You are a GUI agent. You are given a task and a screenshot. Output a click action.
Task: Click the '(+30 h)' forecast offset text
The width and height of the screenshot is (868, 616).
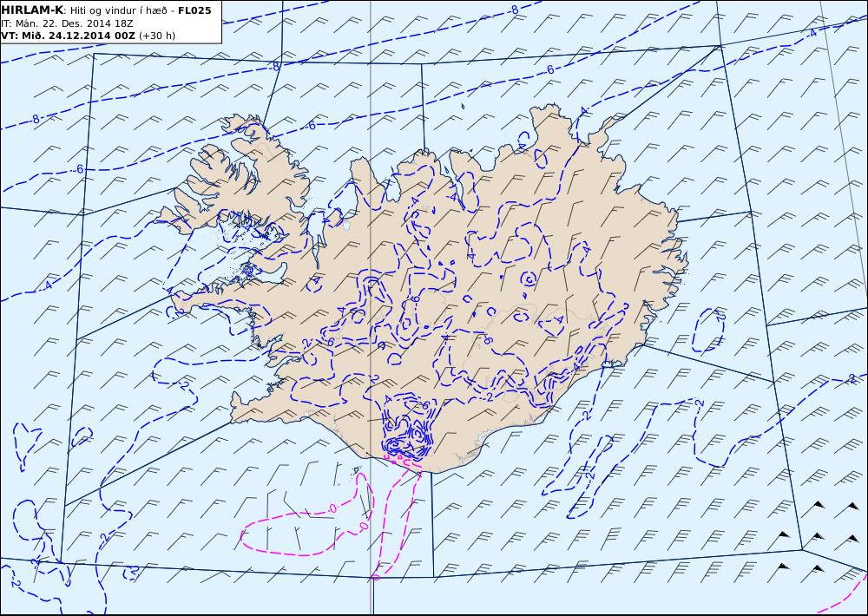[156, 36]
